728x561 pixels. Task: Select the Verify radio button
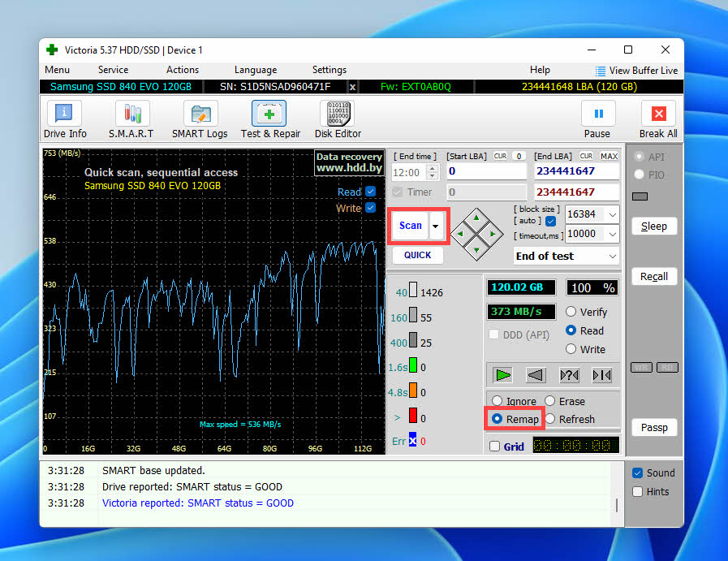click(x=571, y=312)
